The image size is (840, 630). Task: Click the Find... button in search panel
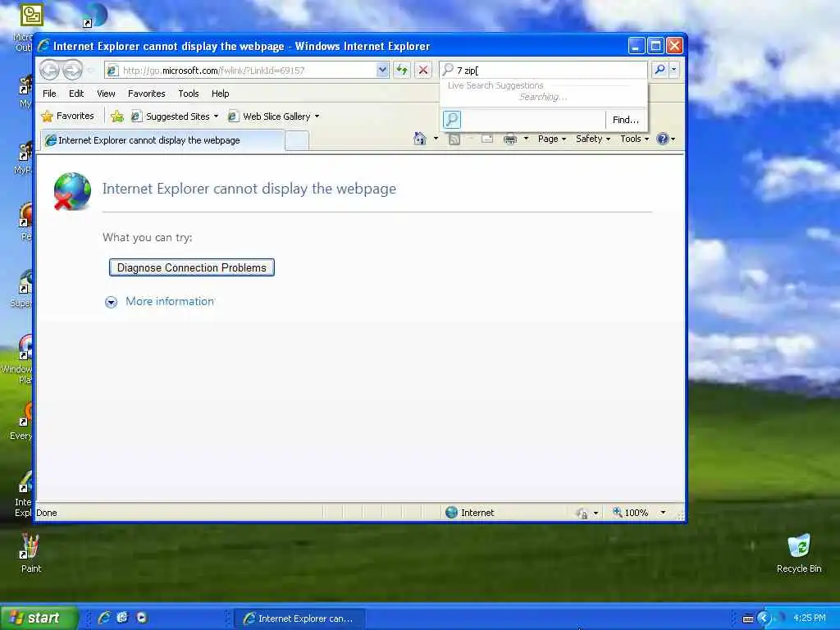[x=626, y=120]
